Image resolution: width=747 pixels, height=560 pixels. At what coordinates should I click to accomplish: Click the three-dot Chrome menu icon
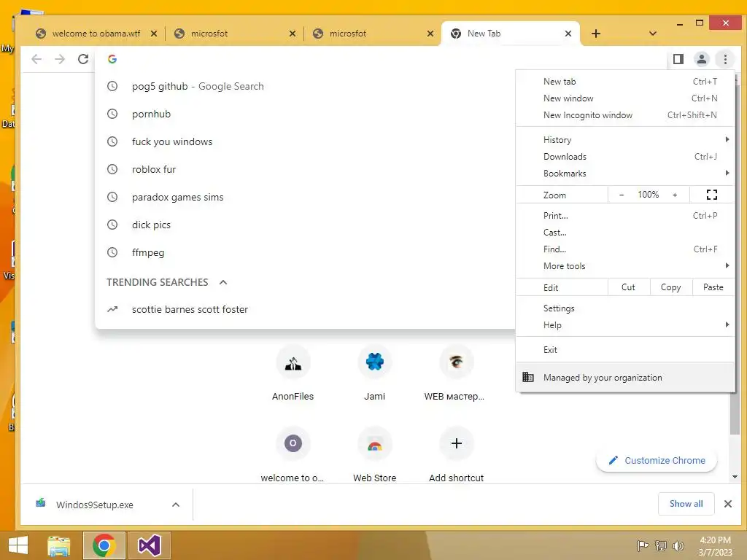(725, 59)
